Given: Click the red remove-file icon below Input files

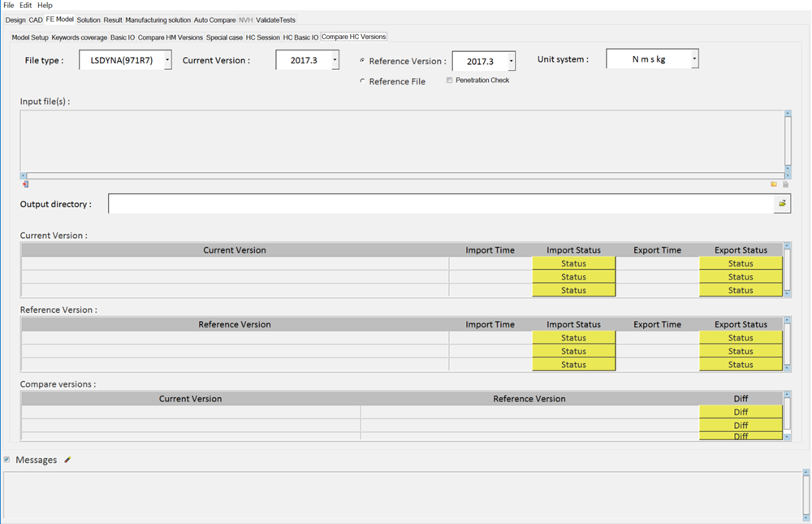Looking at the screenshot, I should (x=25, y=184).
